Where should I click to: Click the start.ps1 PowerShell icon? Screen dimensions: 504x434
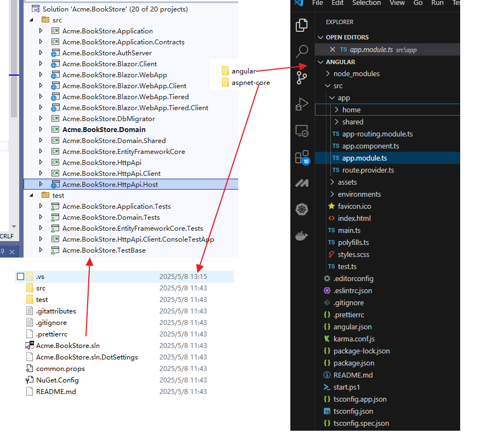327,387
